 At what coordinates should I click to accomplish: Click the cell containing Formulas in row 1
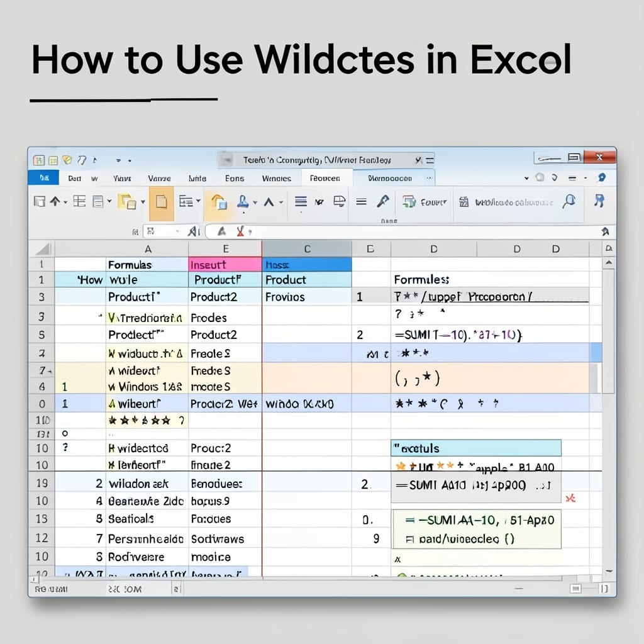[147, 265]
